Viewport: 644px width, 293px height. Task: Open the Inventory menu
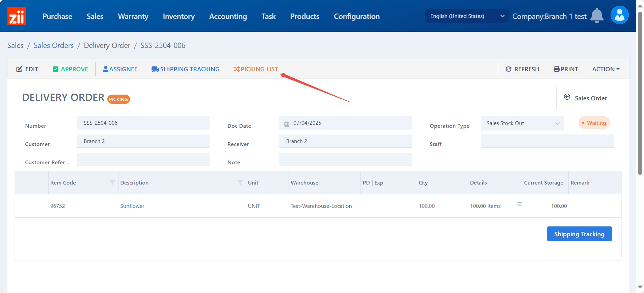tap(179, 16)
